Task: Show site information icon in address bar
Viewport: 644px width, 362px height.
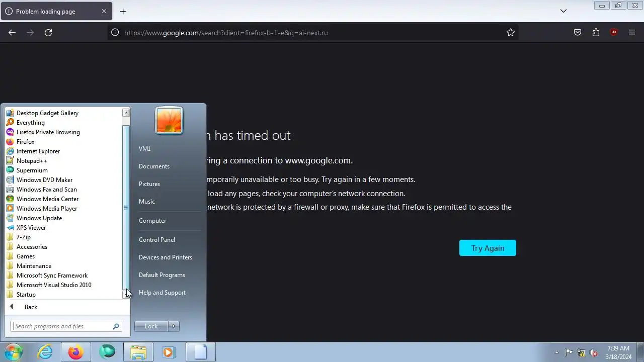Action: coord(115,32)
